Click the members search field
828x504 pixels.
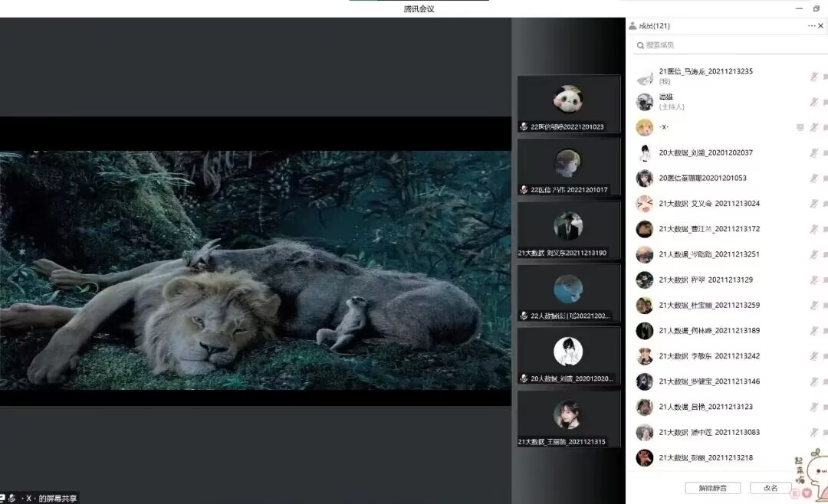pyautogui.click(x=731, y=45)
